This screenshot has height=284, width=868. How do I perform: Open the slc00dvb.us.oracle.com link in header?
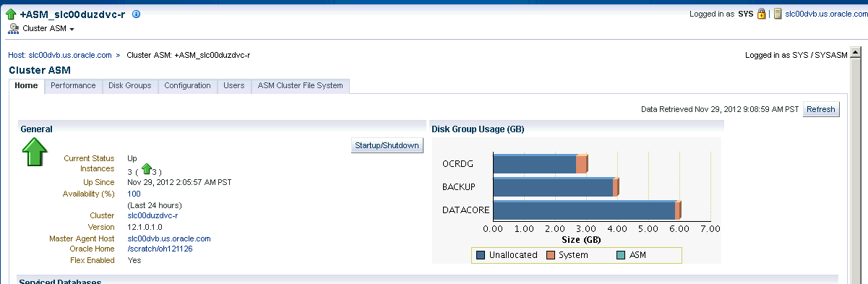827,14
